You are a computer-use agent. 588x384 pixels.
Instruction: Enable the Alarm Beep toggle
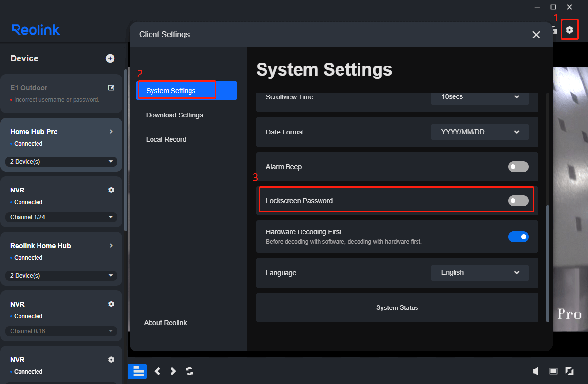pos(518,167)
